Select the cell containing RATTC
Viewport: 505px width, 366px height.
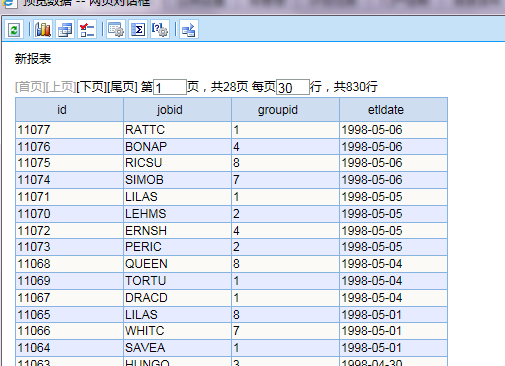[x=177, y=130]
